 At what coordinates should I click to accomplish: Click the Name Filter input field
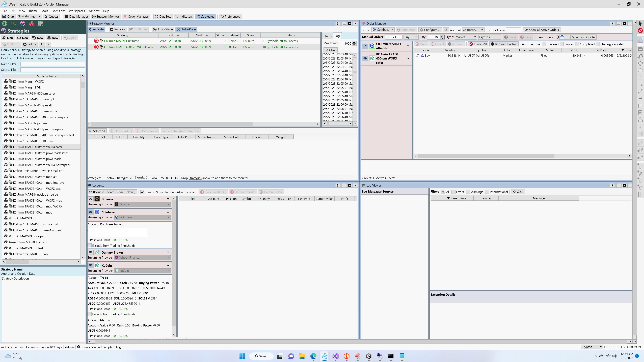coord(52,64)
